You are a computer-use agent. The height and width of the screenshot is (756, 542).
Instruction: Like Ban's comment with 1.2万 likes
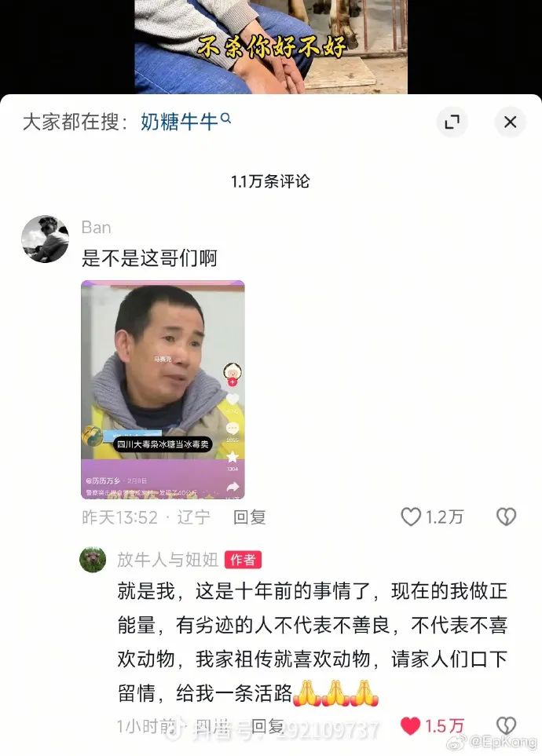(411, 517)
